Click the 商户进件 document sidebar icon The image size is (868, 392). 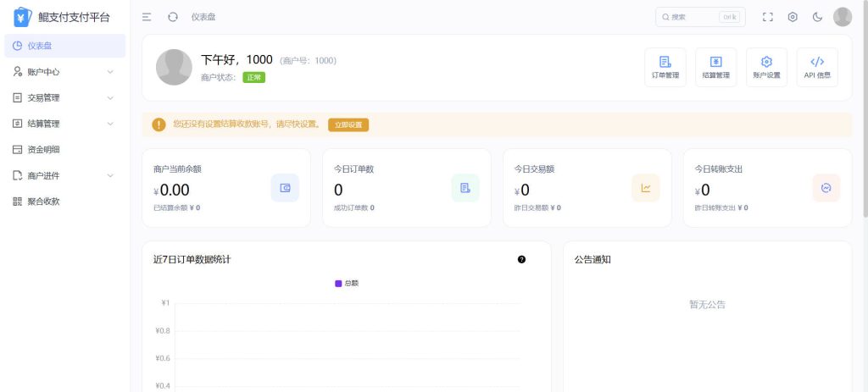point(17,176)
